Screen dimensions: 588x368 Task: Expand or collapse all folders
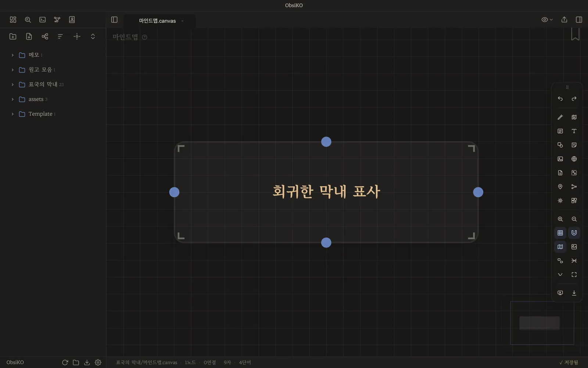[93, 36]
